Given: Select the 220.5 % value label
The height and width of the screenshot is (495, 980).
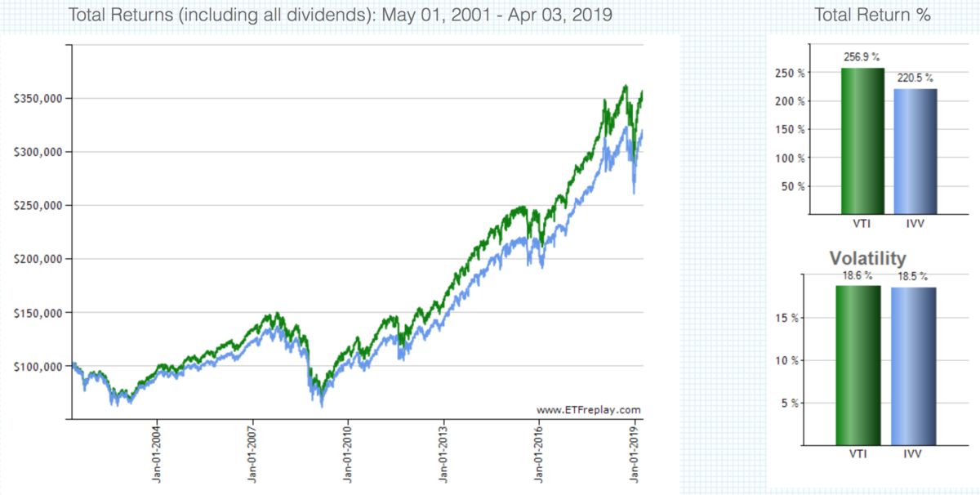Looking at the screenshot, I should 915,78.
